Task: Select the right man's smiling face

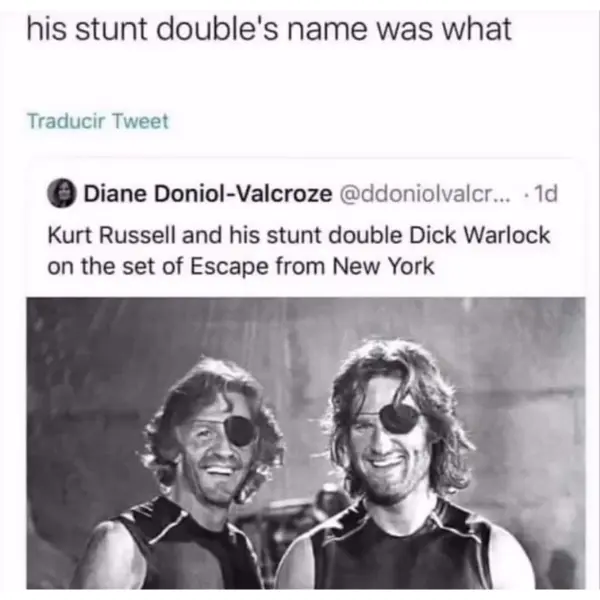Action: 390,436
